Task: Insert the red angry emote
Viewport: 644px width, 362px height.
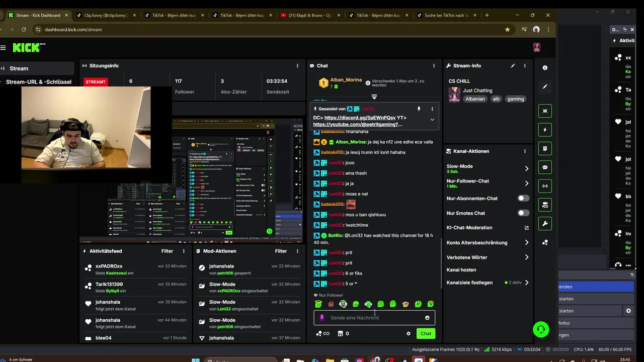Action: 331,304
